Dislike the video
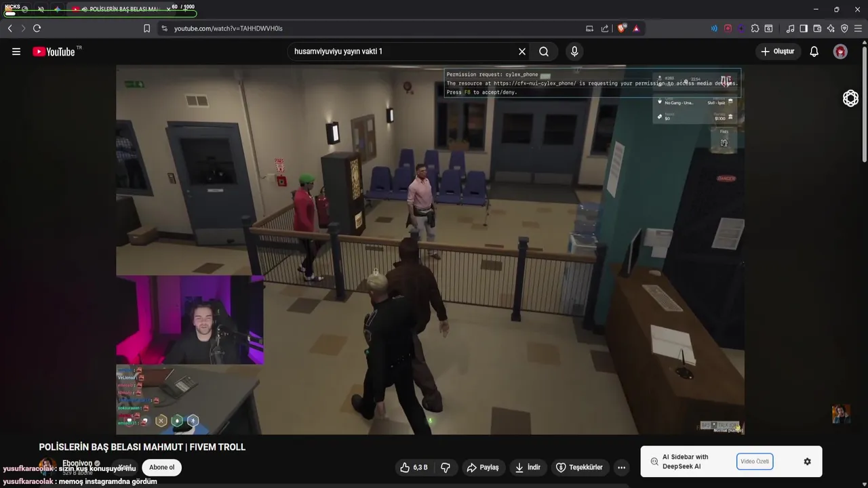Screen dimensions: 868x488 (x=446, y=467)
